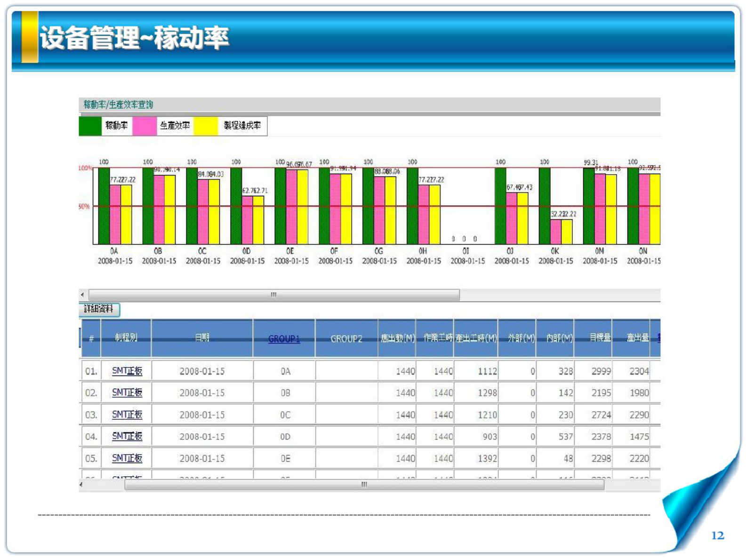Click the 應出勤(M) column header
The height and width of the screenshot is (560, 747).
point(397,338)
